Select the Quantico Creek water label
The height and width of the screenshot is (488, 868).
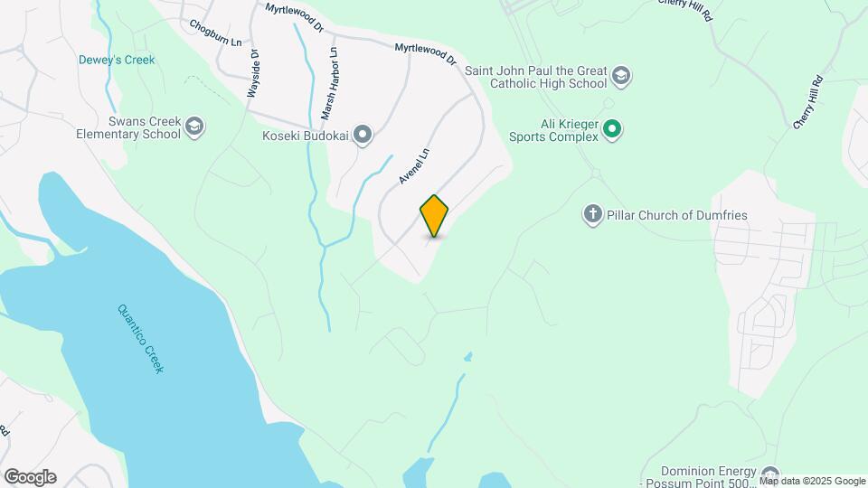141,339
